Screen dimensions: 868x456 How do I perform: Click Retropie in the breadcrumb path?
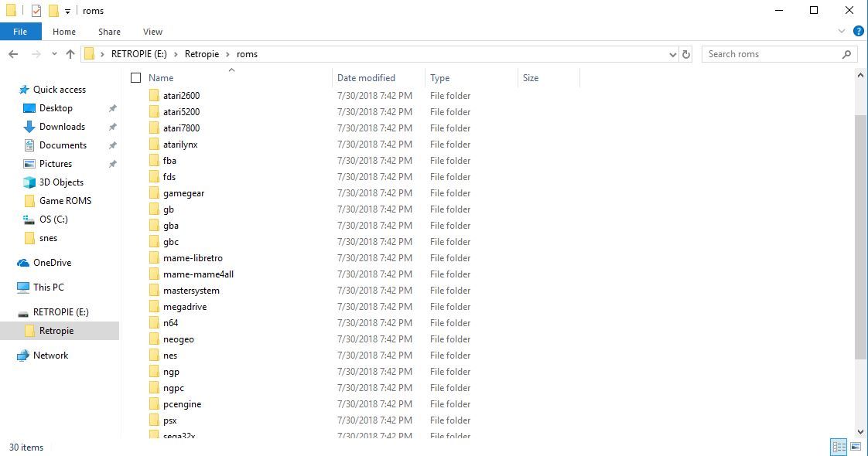pos(202,54)
